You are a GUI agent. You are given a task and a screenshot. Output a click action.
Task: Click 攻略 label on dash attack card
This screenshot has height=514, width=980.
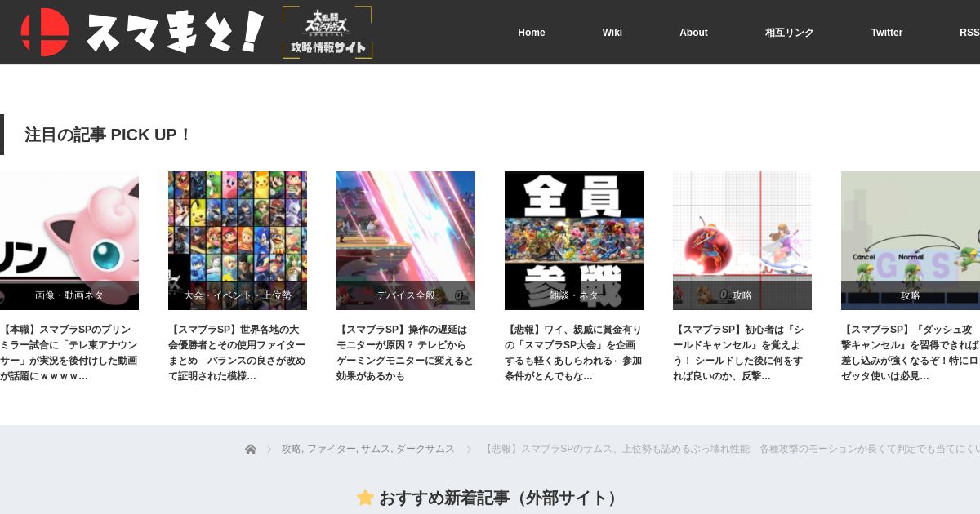911,295
